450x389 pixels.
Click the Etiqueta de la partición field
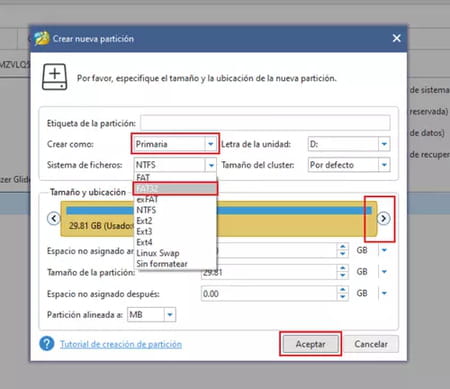pos(265,123)
